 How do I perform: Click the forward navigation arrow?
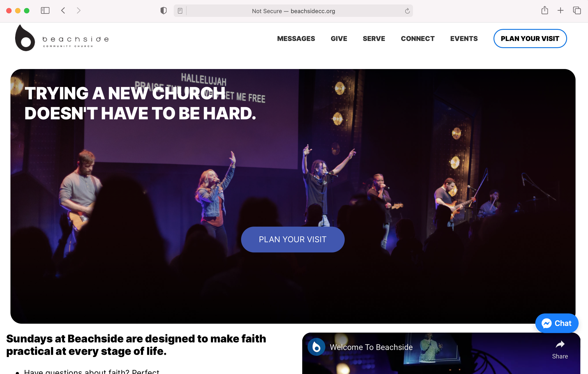pos(78,10)
